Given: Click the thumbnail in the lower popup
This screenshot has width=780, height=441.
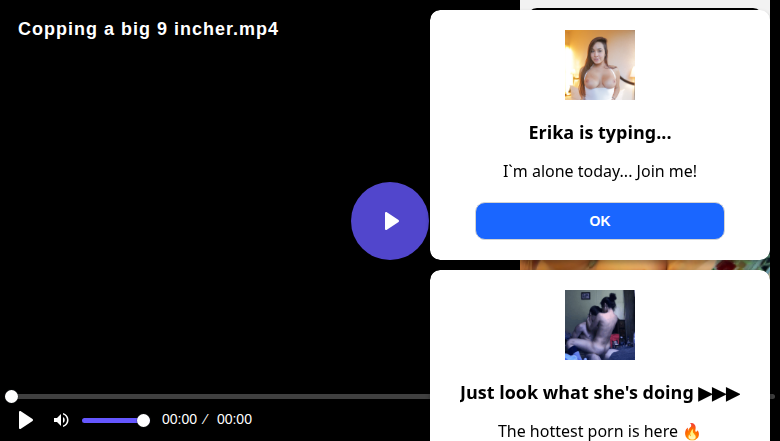Looking at the screenshot, I should tap(599, 325).
